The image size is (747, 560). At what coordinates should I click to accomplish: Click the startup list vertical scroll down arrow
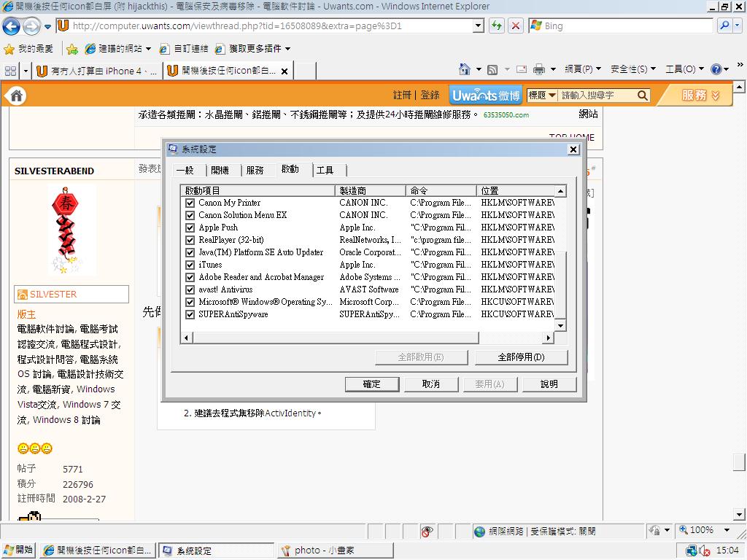pos(561,326)
